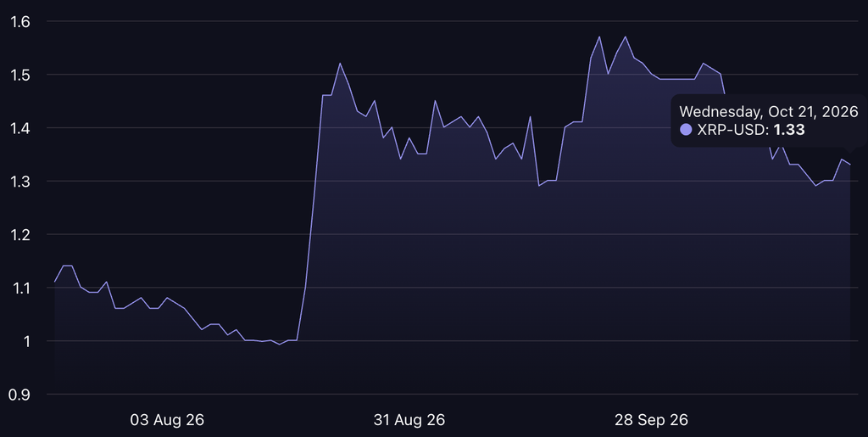
Task: Click the 28 Sep 26 date label
Action: click(651, 420)
